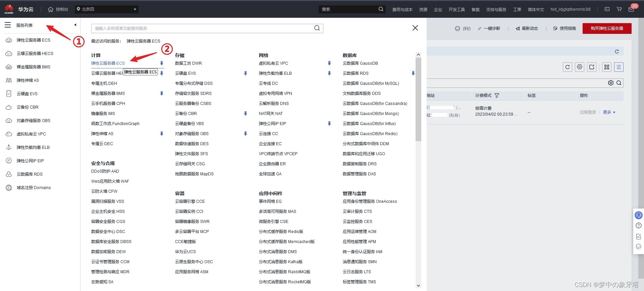The height and width of the screenshot is (291, 644).
Task: Click the 对象存储服务 OBS sidebar icon
Action: [9, 121]
